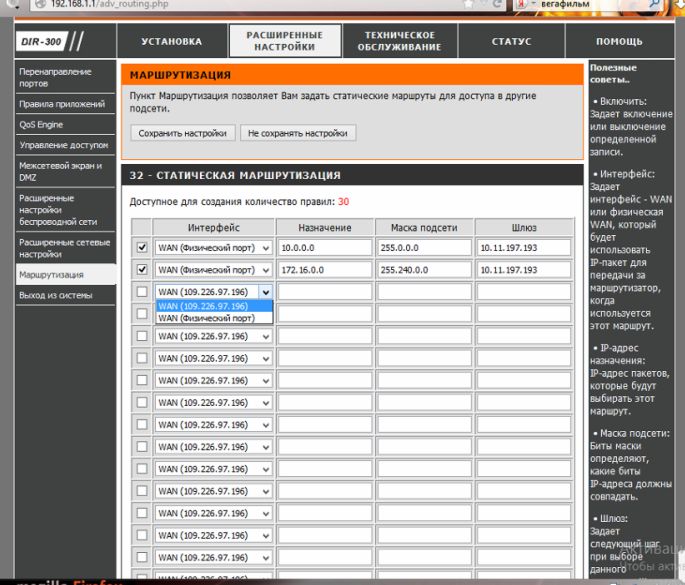This screenshot has height=585, width=685.
Task: Open interface dropdown of the first route
Action: coord(213,248)
